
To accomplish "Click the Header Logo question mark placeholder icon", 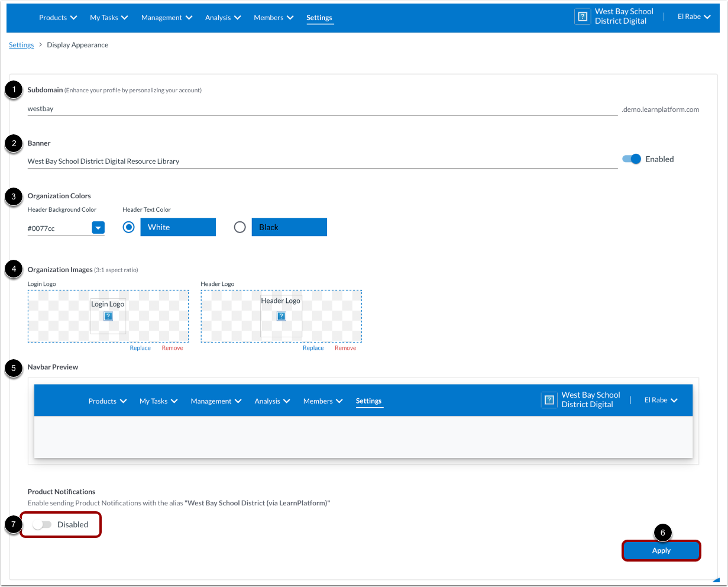I will click(280, 316).
